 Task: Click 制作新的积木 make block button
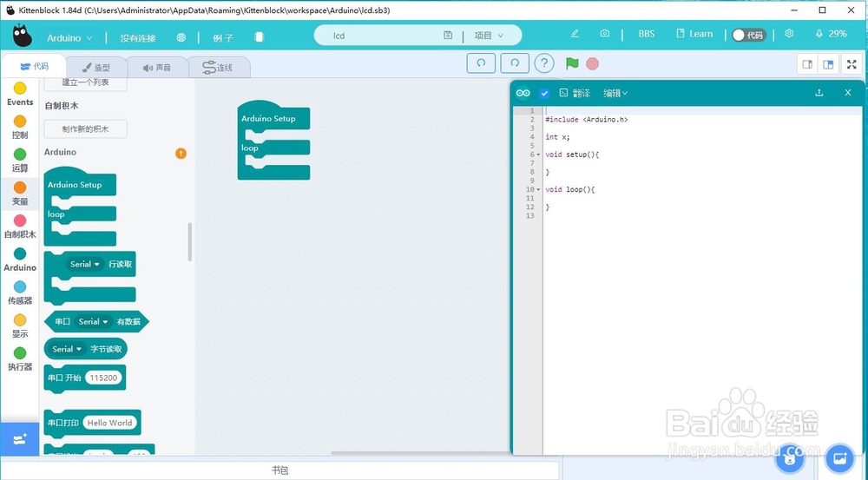(85, 129)
